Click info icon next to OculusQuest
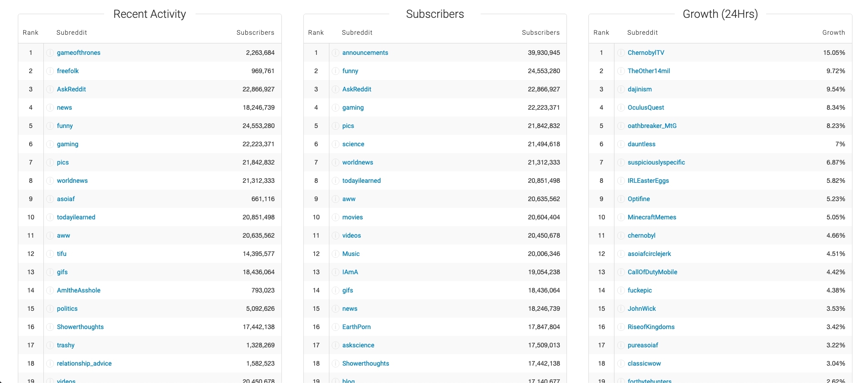868x383 pixels. pos(621,108)
